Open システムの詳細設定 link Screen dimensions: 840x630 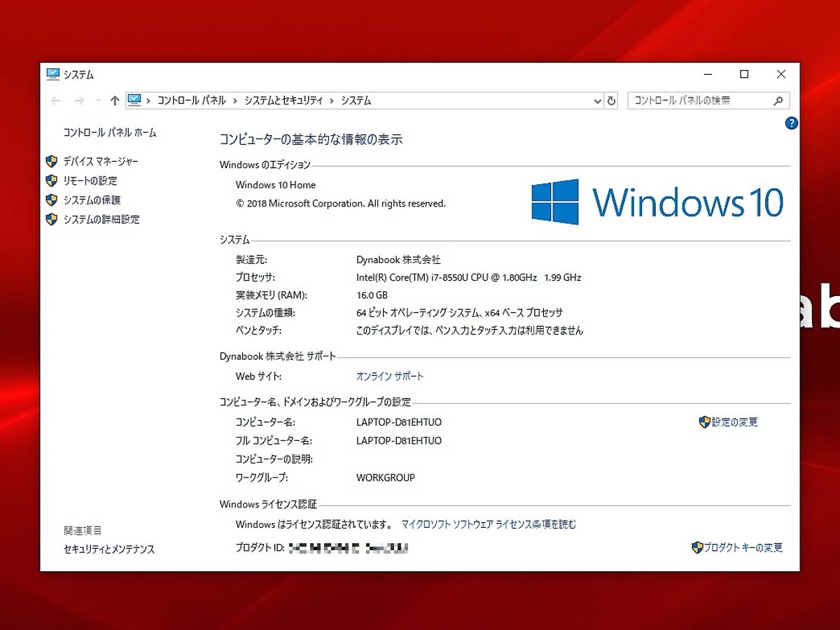101,219
